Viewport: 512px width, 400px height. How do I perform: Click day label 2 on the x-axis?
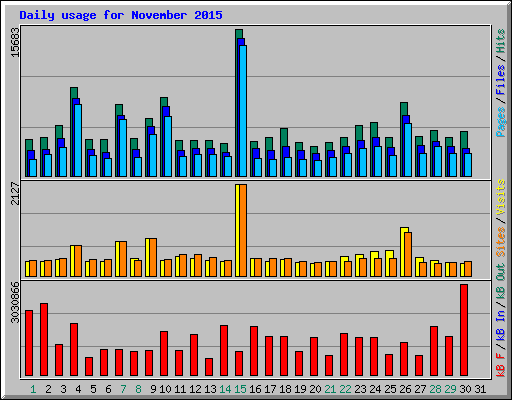[x=48, y=389]
